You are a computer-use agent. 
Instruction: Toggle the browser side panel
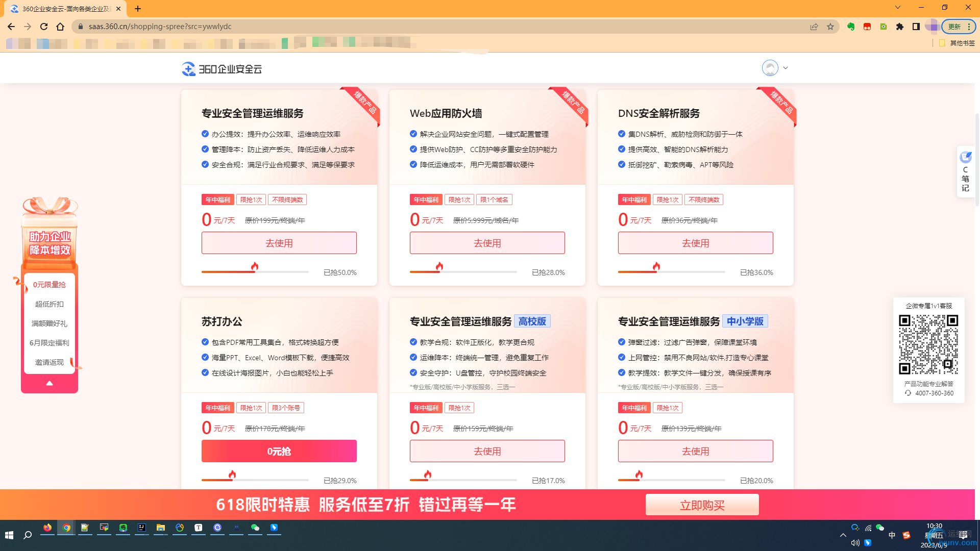coord(916,27)
